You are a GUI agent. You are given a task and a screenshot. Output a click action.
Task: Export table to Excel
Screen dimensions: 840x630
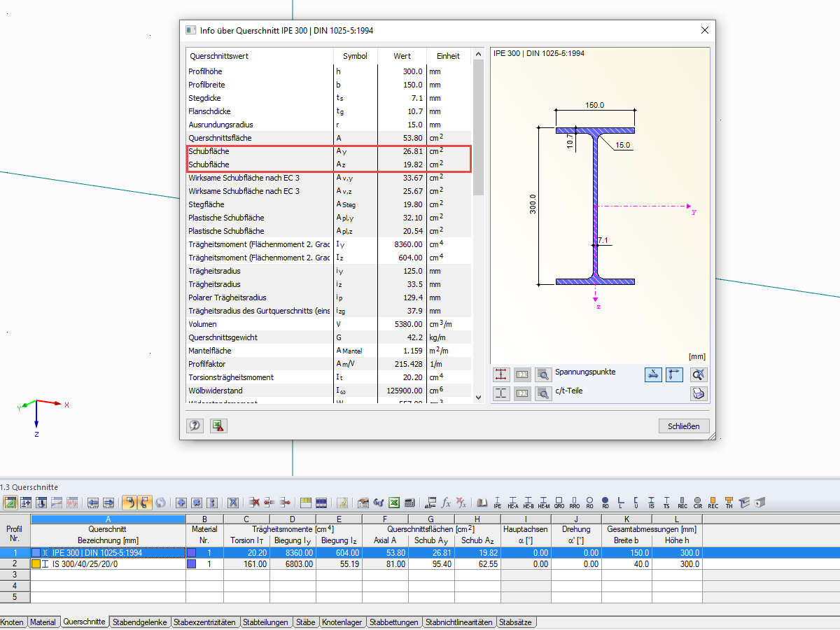point(393,503)
